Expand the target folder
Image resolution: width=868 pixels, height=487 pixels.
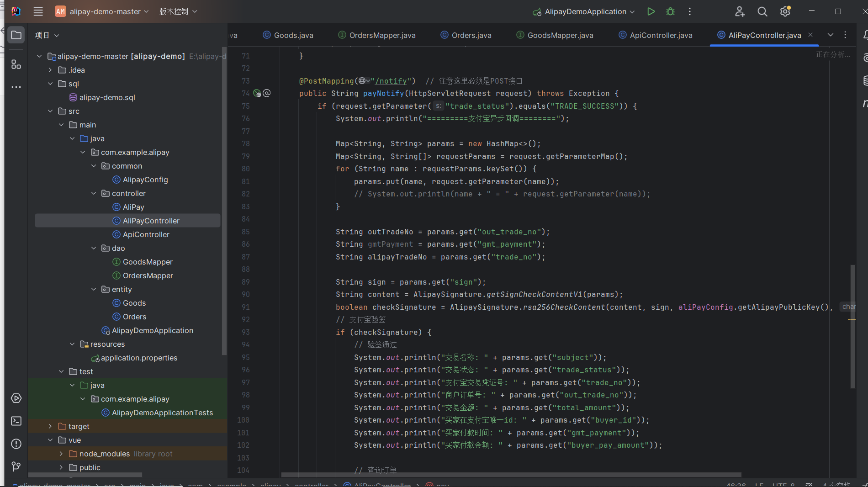coord(50,426)
